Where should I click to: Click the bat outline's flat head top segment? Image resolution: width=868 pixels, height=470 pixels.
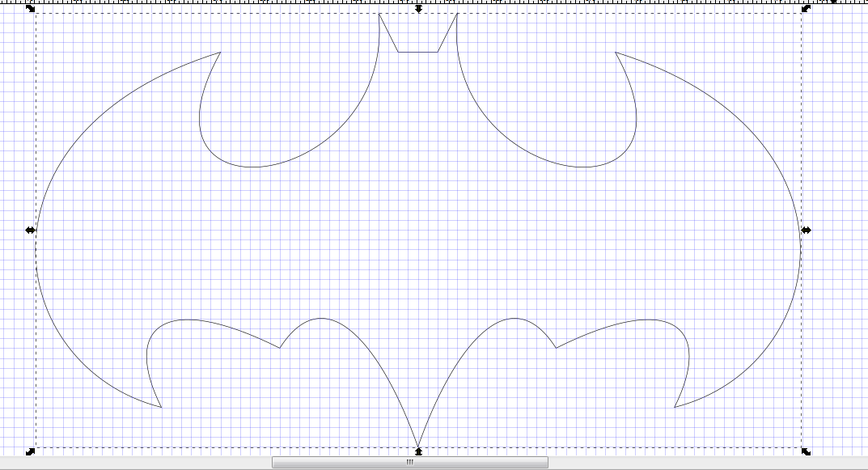pos(418,52)
